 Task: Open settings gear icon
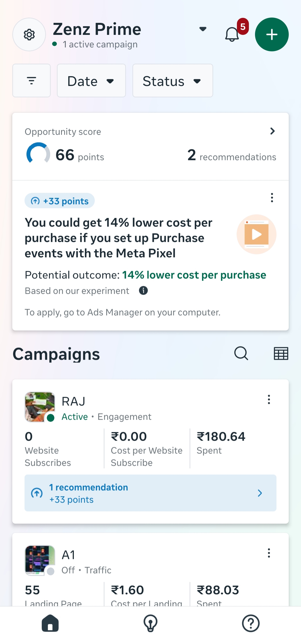click(x=29, y=35)
